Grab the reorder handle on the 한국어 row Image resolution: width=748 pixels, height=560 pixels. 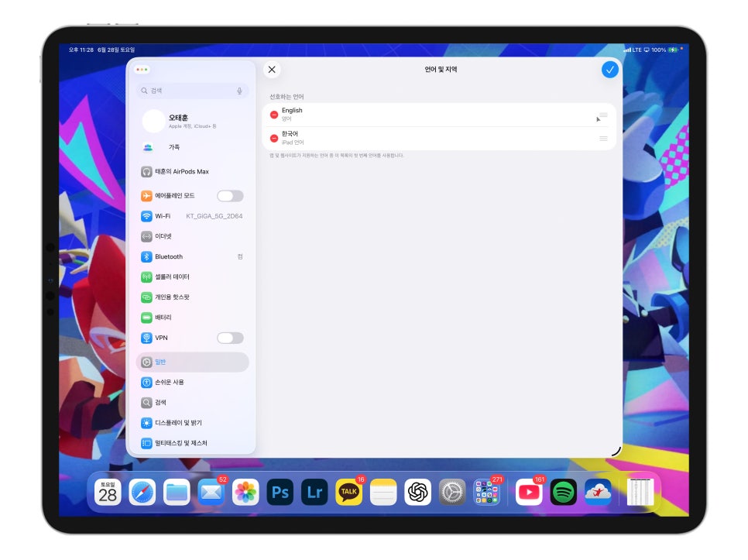603,139
